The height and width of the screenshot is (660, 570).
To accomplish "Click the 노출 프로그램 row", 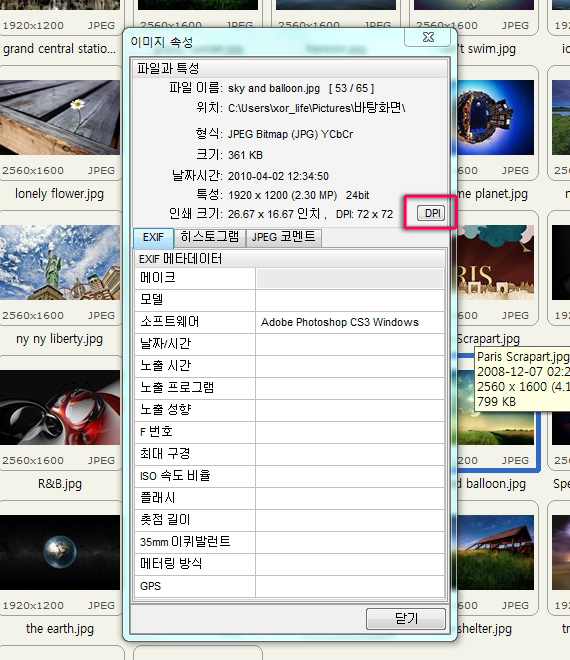I will pos(290,388).
